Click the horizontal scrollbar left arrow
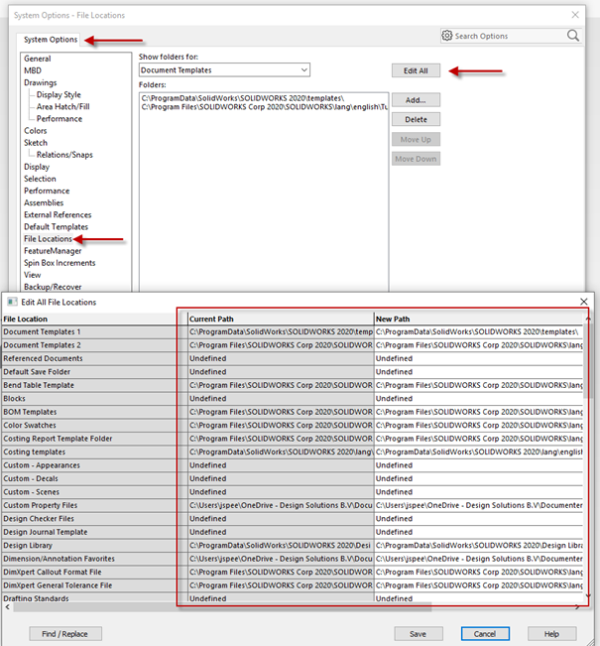The width and height of the screenshot is (600, 646). 7,607
